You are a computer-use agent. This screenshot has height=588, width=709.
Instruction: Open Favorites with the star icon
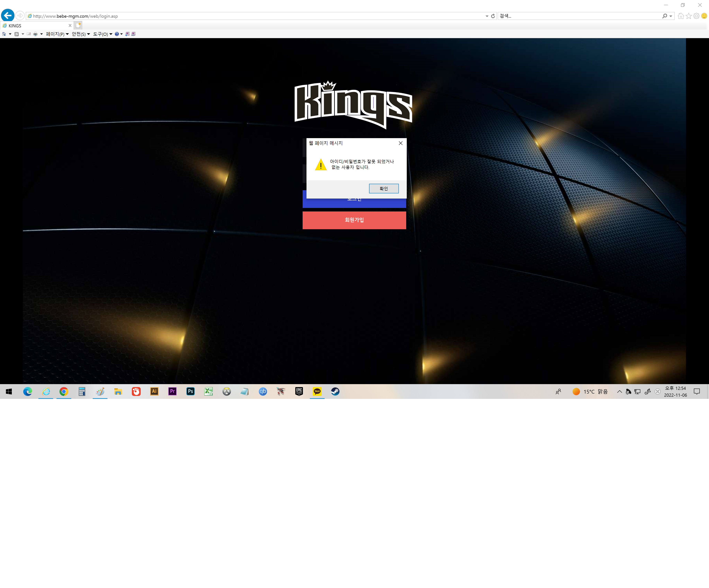pos(689,16)
